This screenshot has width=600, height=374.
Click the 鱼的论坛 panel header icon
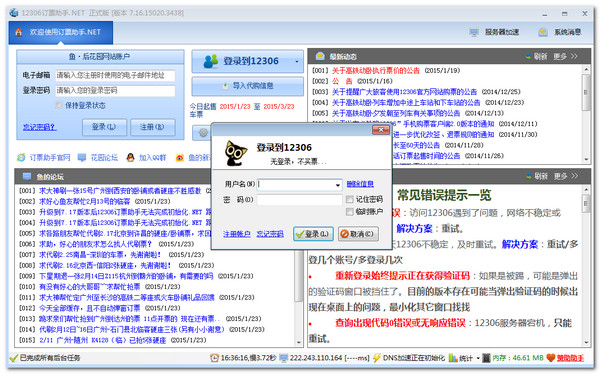27,176
